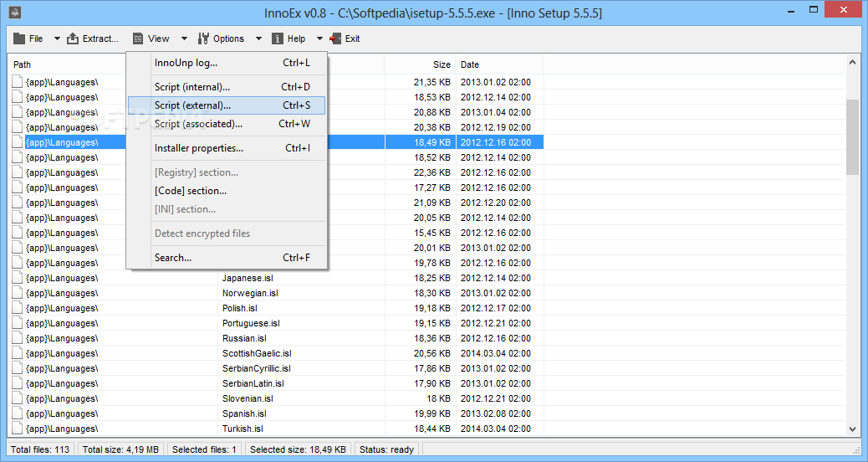This screenshot has width=868, height=462.
Task: Click file icon of SerbianLatin.isl row
Action: (x=18, y=383)
